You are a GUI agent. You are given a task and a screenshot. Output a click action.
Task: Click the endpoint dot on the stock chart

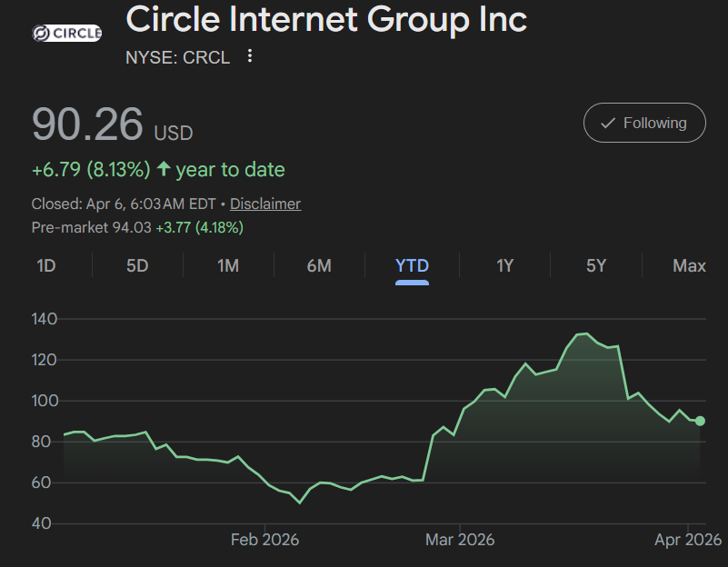point(699,421)
